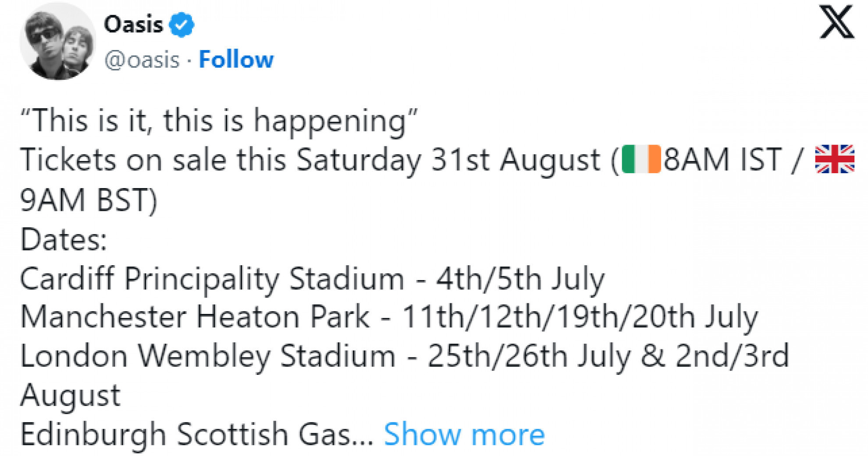Click the "9AM BST" time text

point(88,200)
